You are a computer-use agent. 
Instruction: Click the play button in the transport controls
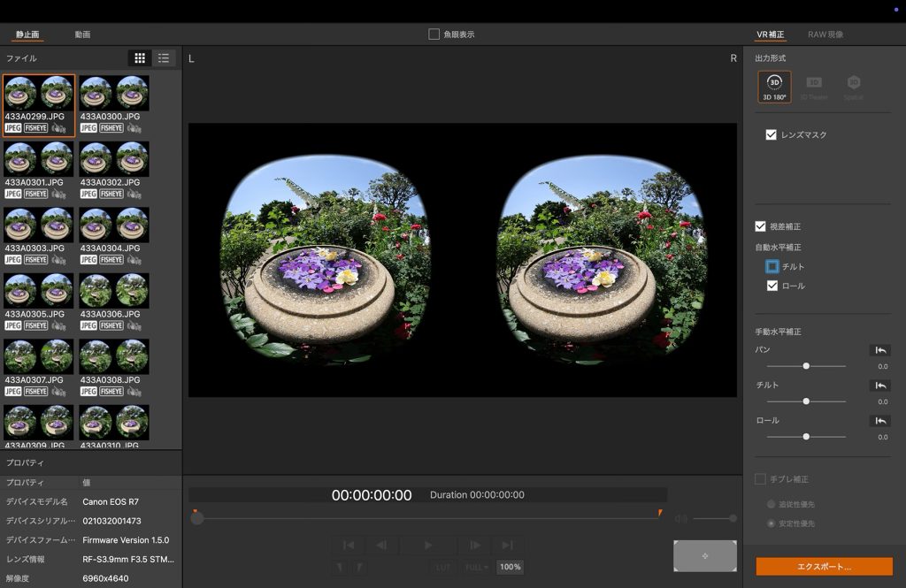click(x=428, y=546)
